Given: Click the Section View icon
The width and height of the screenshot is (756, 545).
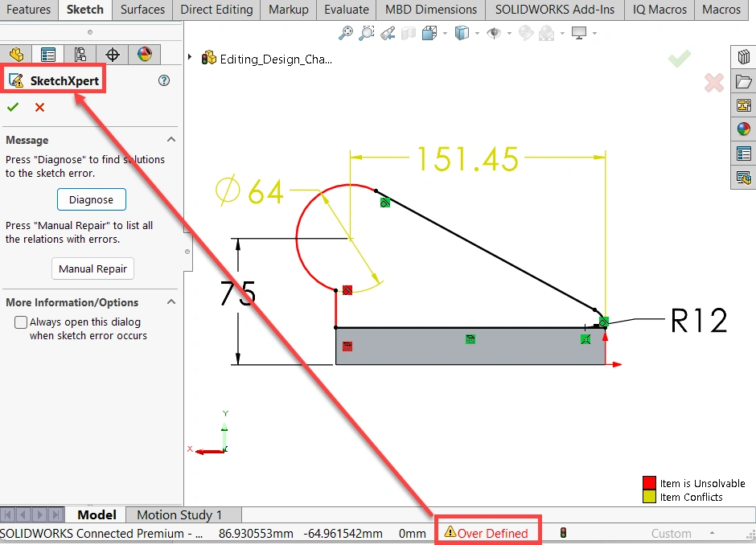Looking at the screenshot, I should [x=409, y=33].
